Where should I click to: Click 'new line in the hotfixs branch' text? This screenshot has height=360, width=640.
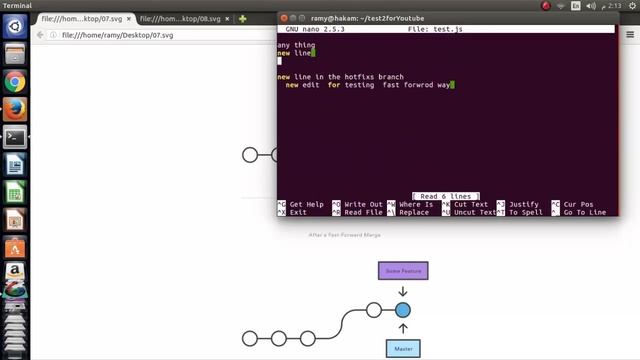click(x=340, y=77)
